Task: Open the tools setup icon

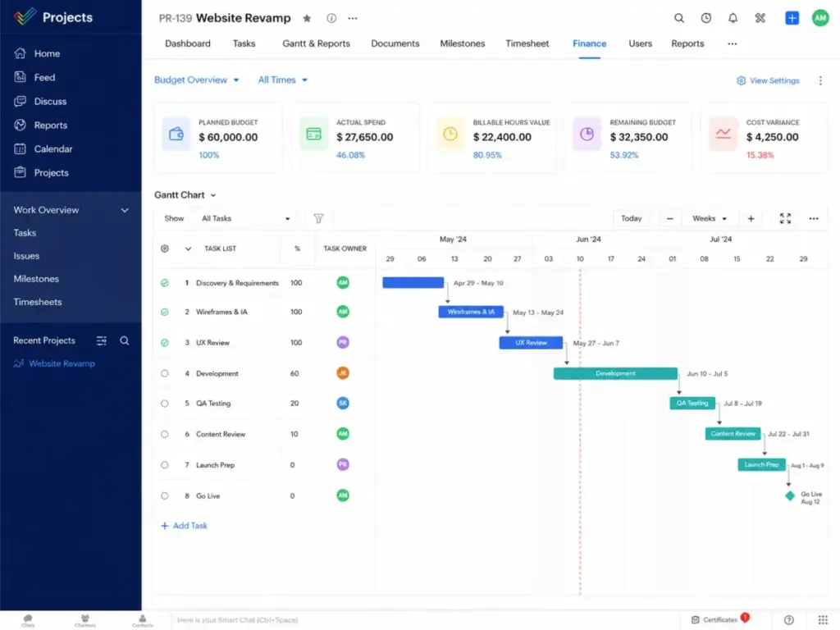Action: [760, 18]
